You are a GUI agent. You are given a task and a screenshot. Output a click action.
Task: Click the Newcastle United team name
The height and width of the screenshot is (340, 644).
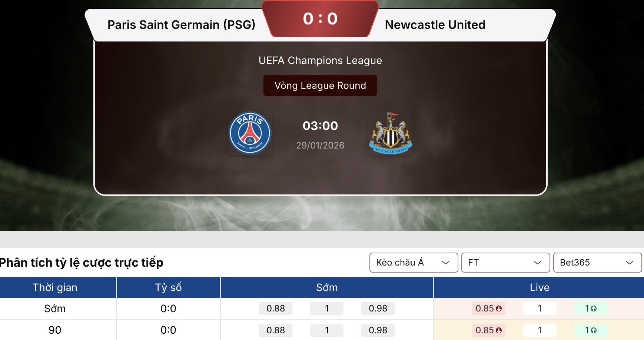point(435,25)
